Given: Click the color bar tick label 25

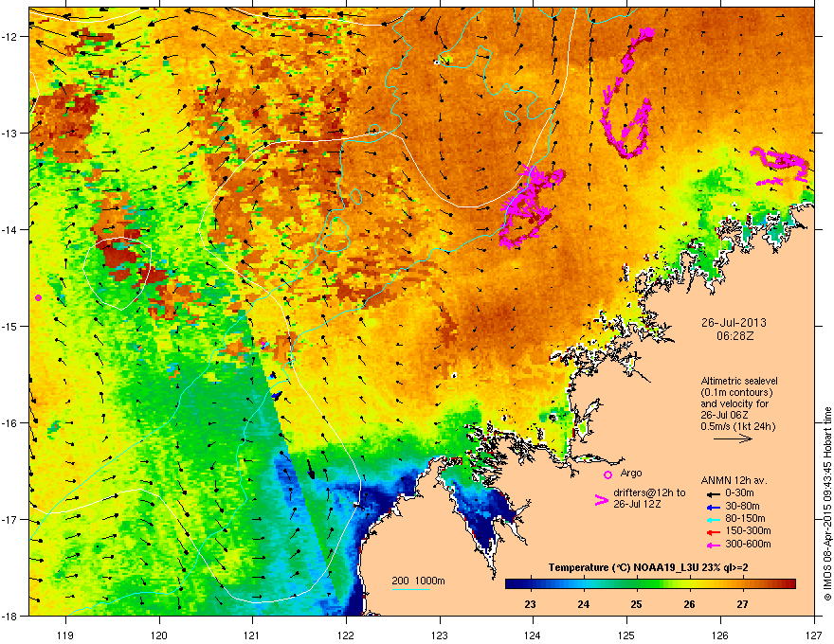Looking at the screenshot, I should click(636, 604).
